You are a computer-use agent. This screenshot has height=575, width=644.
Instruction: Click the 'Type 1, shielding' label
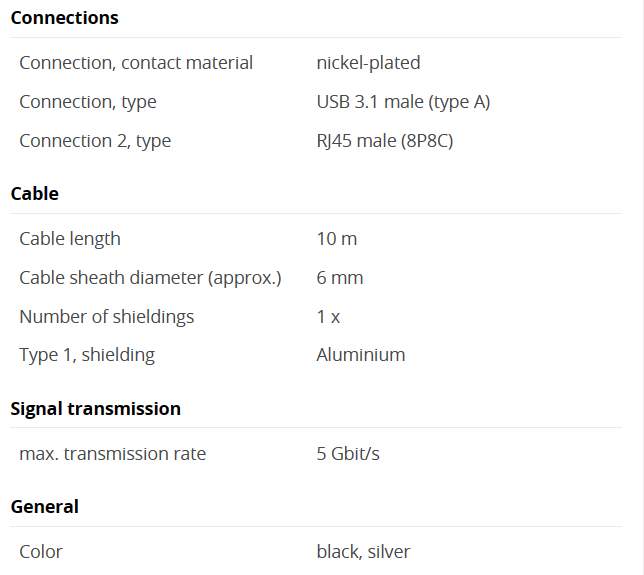[x=87, y=355]
